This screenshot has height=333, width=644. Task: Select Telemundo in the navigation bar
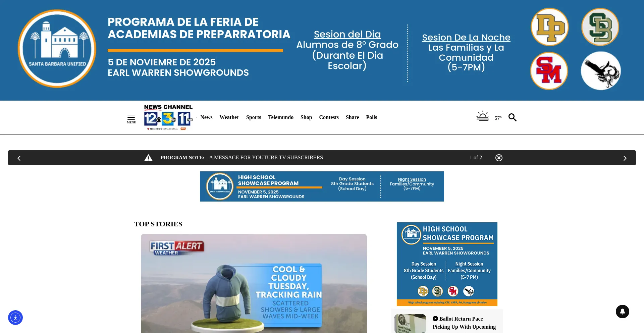pyautogui.click(x=280, y=117)
